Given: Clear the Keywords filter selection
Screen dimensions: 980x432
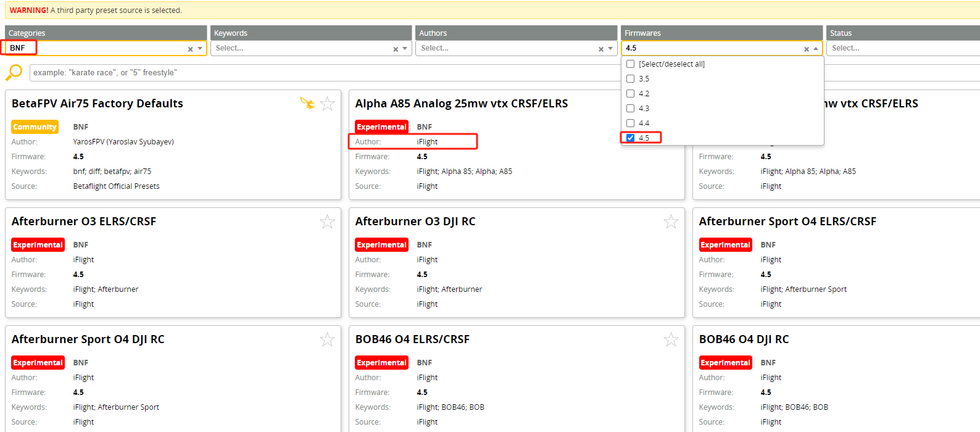Looking at the screenshot, I should (x=396, y=49).
